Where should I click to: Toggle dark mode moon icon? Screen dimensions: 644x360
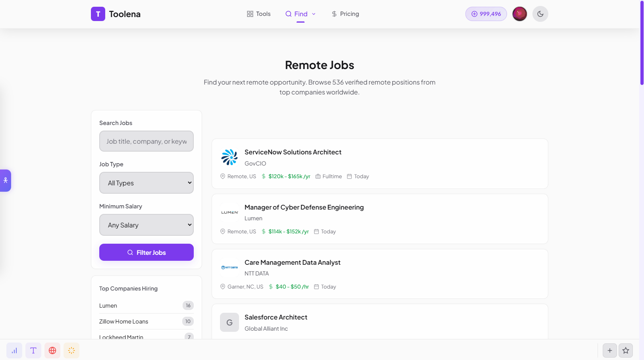click(x=540, y=14)
